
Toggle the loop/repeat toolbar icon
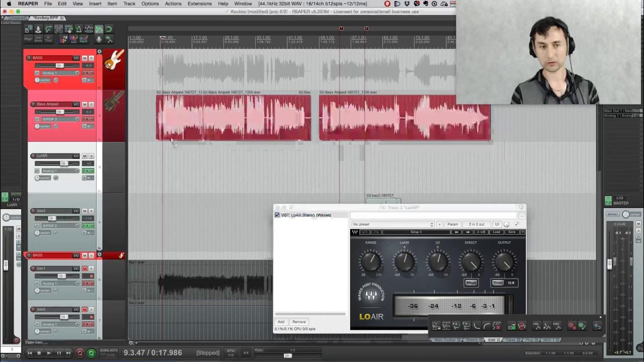coord(109,29)
